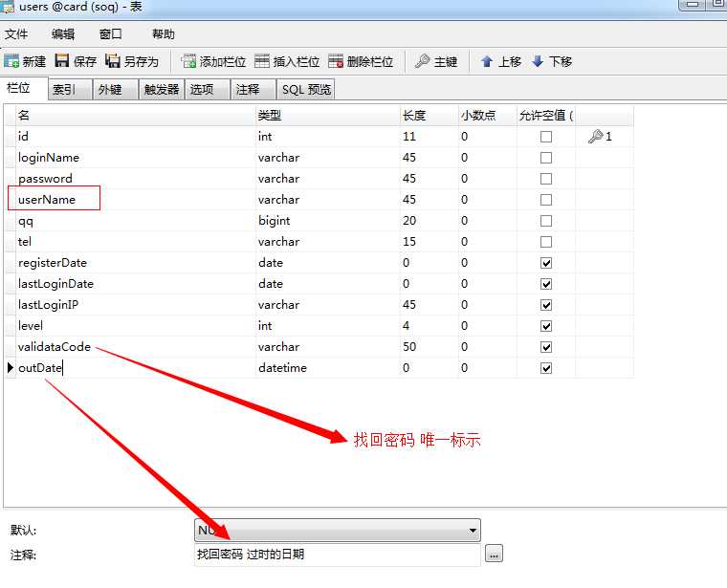Click the int type cell for level
Screen dimensions: 727x588
328,326
